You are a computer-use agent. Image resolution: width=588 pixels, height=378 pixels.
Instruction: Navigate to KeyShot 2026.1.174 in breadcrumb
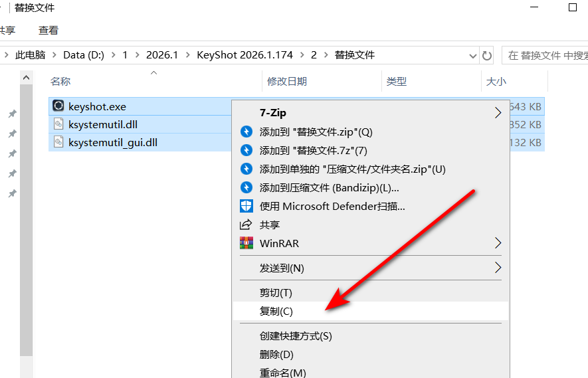(x=245, y=55)
